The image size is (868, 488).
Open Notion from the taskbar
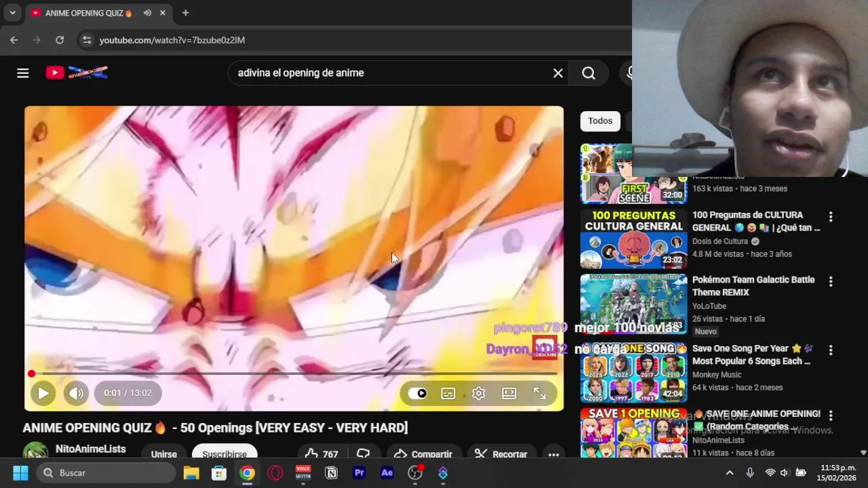[x=332, y=473]
